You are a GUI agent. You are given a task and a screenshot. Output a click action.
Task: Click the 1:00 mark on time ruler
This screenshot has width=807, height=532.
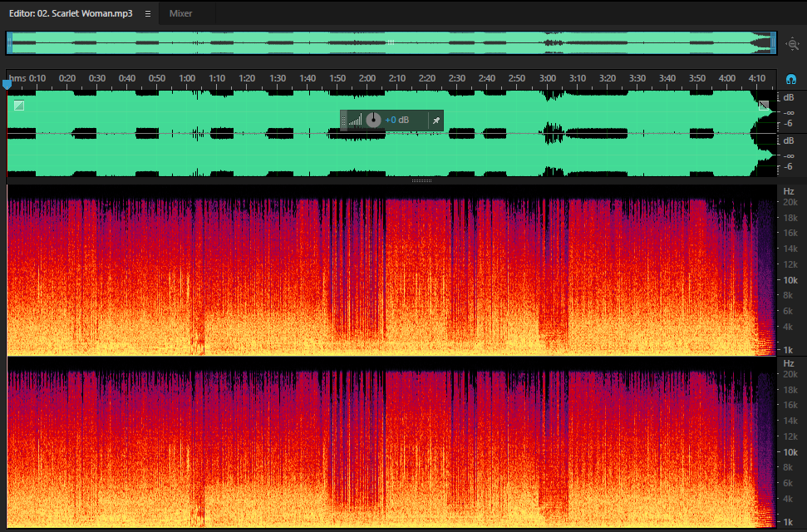[187, 78]
